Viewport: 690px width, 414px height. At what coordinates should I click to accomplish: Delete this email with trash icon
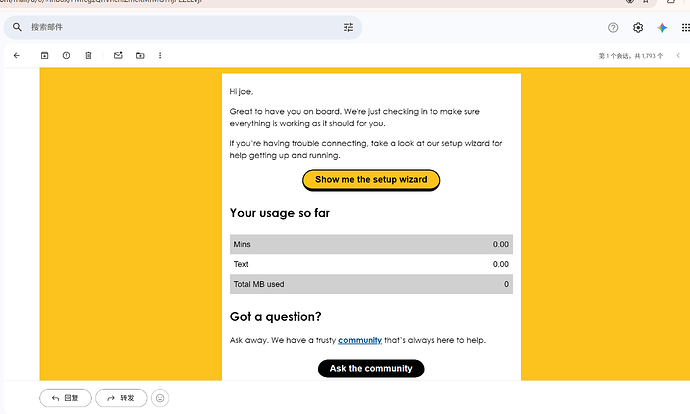point(88,55)
